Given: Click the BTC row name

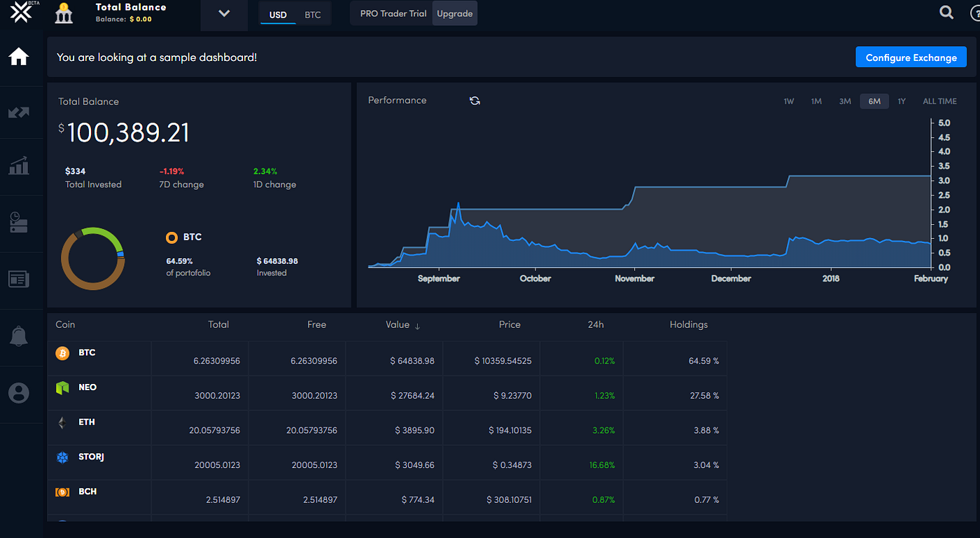Looking at the screenshot, I should 87,353.
